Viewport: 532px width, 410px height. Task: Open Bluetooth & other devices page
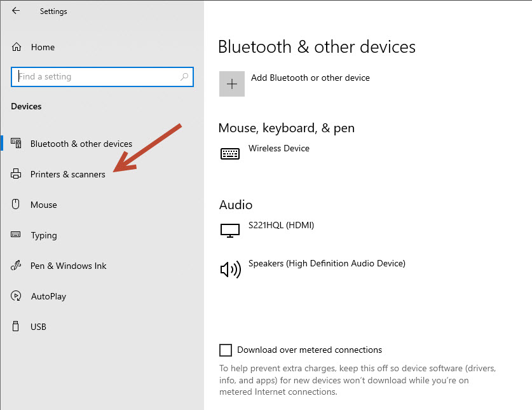point(81,144)
